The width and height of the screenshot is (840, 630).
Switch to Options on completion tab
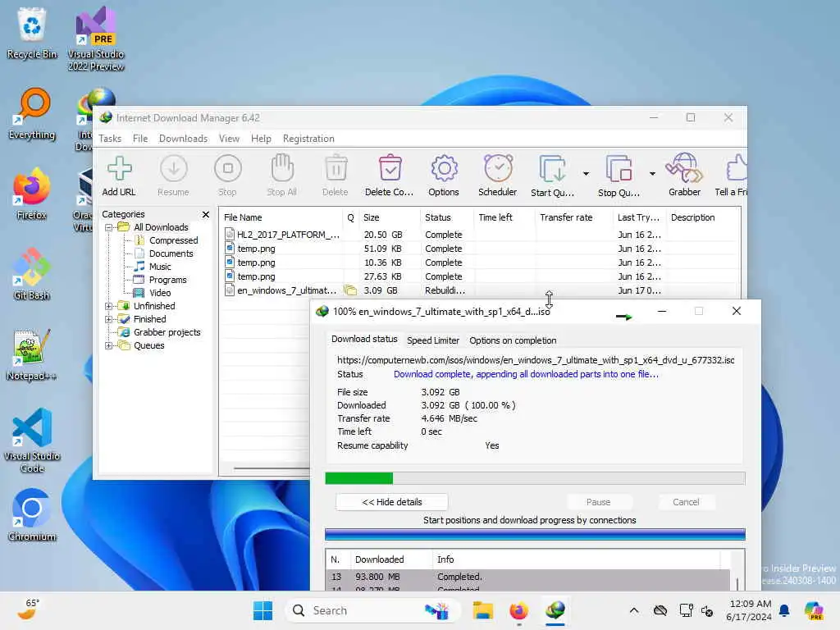(x=513, y=340)
